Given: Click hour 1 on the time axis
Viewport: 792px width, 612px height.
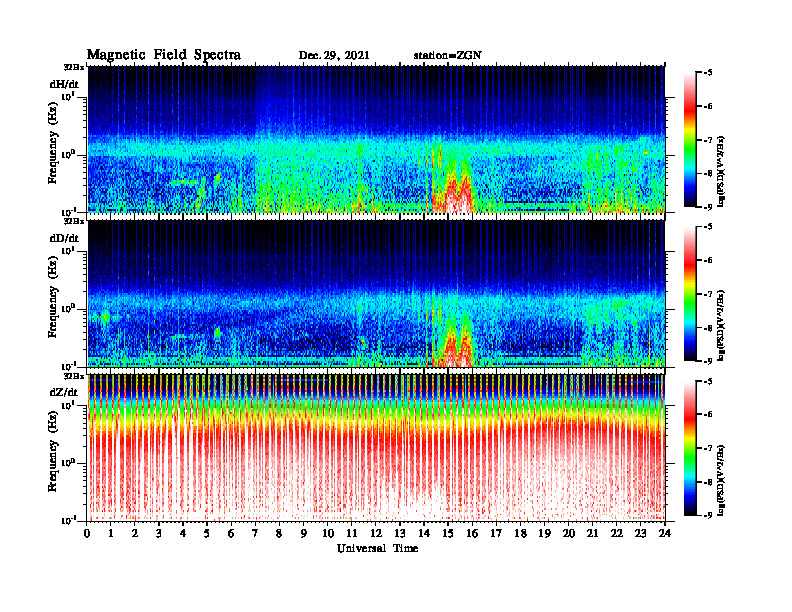Looking at the screenshot, I should [x=111, y=534].
